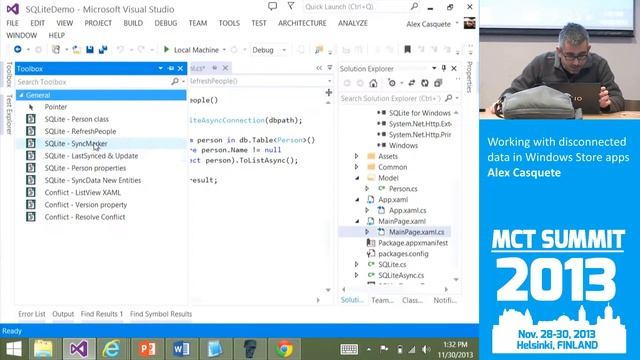This screenshot has width=640, height=360.
Task: Click the Find in Files toolbar icon
Action: click(x=319, y=49)
